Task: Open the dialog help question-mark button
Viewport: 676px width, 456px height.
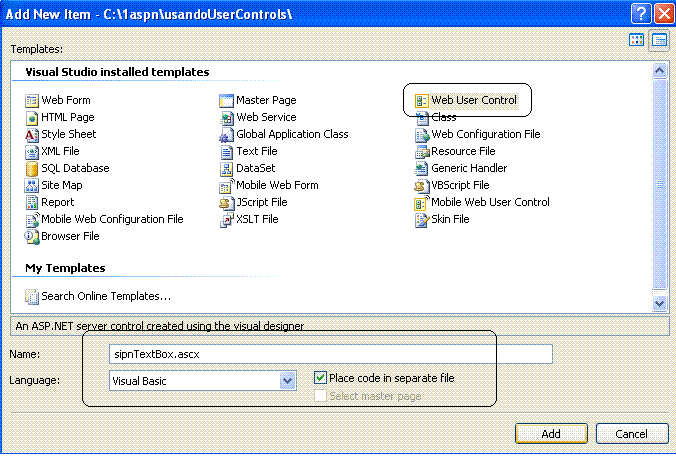Action: pos(641,14)
